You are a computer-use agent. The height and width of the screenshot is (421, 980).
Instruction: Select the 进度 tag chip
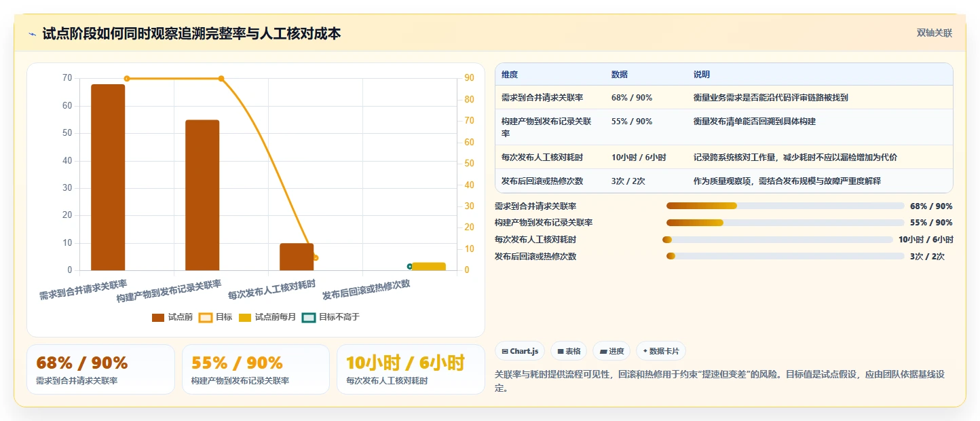(x=611, y=351)
